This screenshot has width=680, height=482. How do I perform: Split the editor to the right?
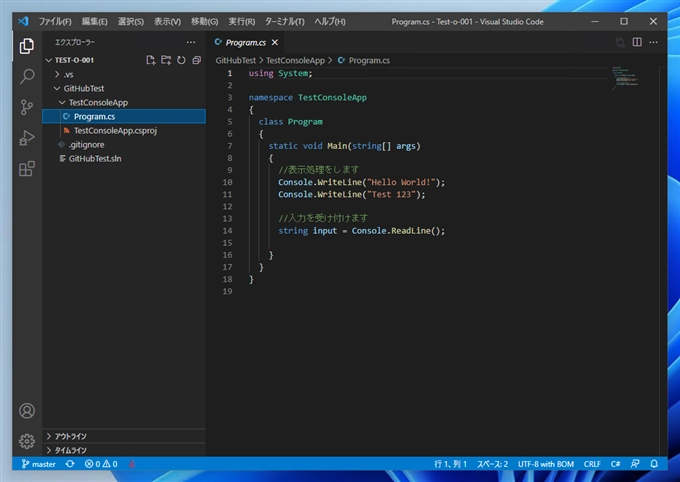pyautogui.click(x=637, y=42)
